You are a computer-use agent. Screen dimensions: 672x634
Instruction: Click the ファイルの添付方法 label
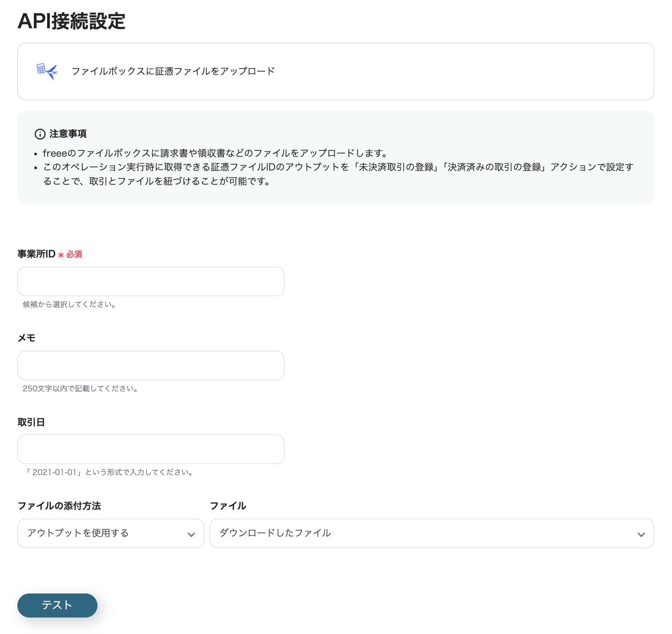tap(59, 506)
